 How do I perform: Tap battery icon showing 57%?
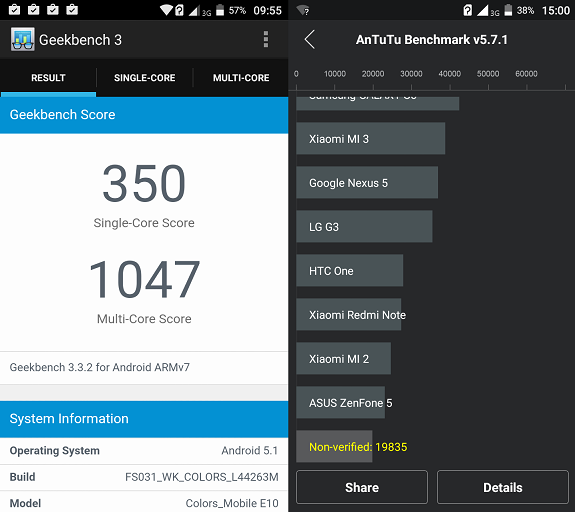220,10
